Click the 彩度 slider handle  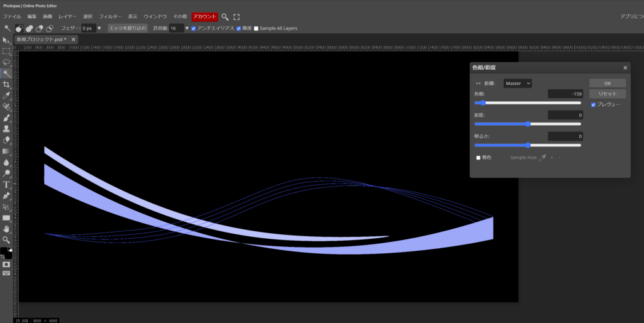(x=528, y=124)
